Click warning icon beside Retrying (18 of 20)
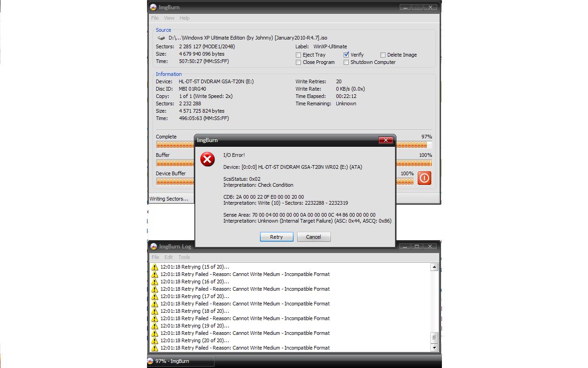Image resolution: width=588 pixels, height=368 pixels. pyautogui.click(x=155, y=311)
